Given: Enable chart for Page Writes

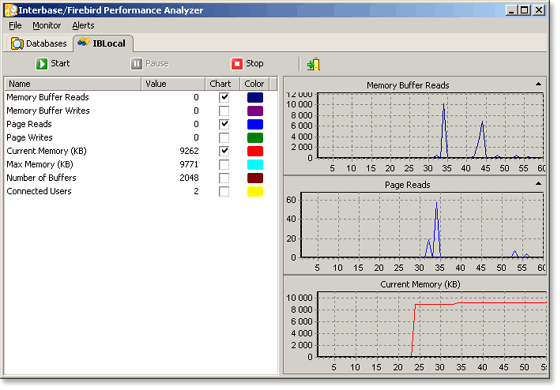Looking at the screenshot, I should point(224,138).
